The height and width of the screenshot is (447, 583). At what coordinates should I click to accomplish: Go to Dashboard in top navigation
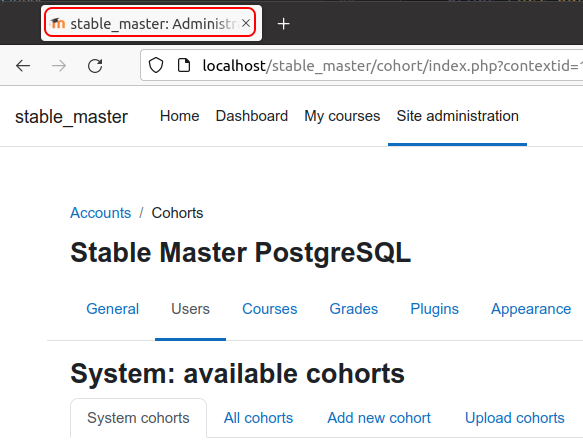tap(252, 116)
